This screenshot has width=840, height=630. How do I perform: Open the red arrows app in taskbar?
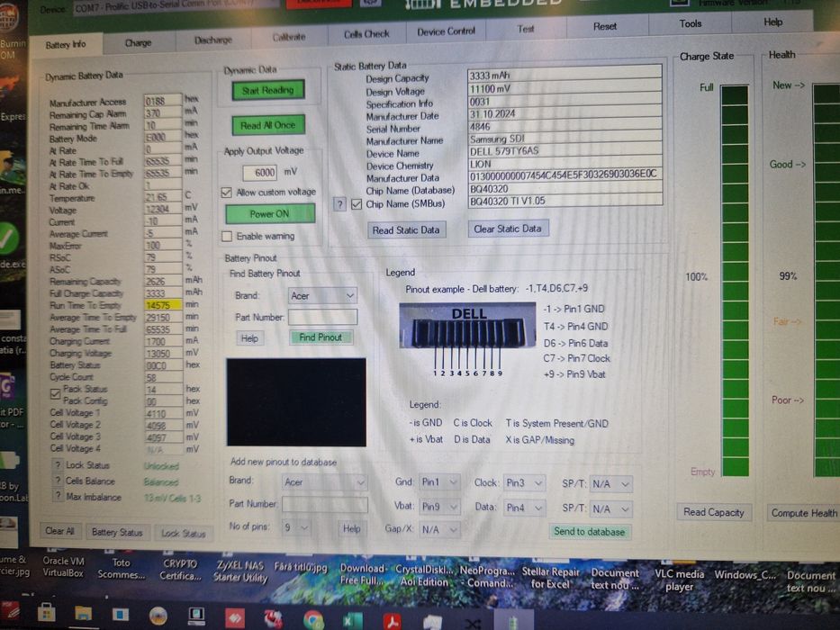pos(235,617)
